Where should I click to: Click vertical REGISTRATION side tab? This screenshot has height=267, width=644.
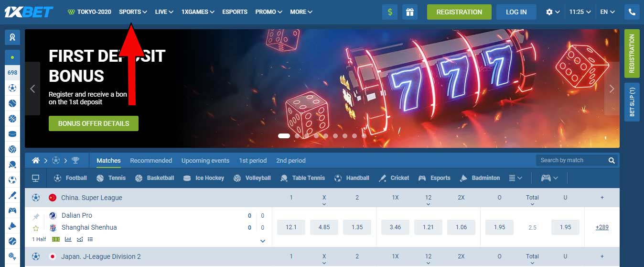tap(632, 53)
